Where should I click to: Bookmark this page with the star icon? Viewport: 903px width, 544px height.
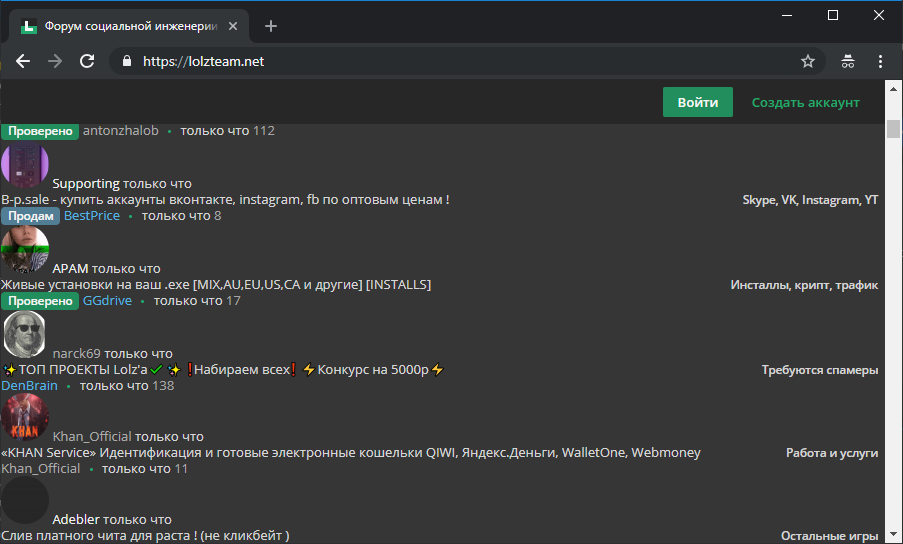click(x=808, y=61)
